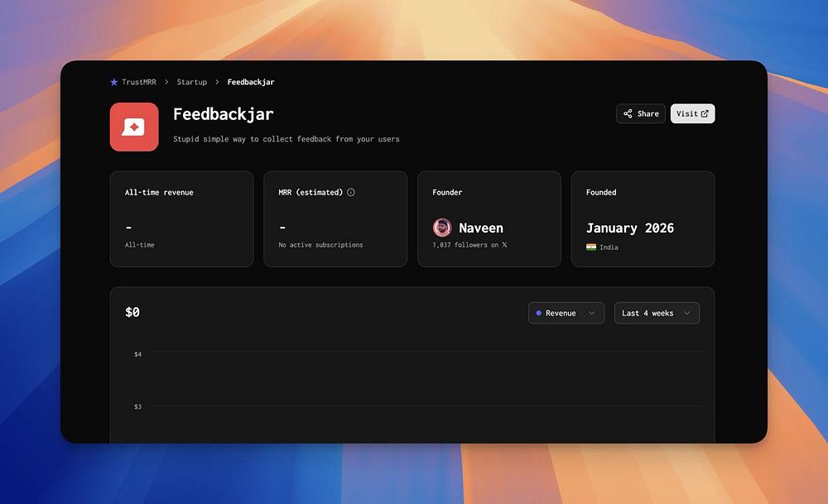Image resolution: width=828 pixels, height=504 pixels.
Task: Click the $3 chart axis label
Action: tap(137, 406)
